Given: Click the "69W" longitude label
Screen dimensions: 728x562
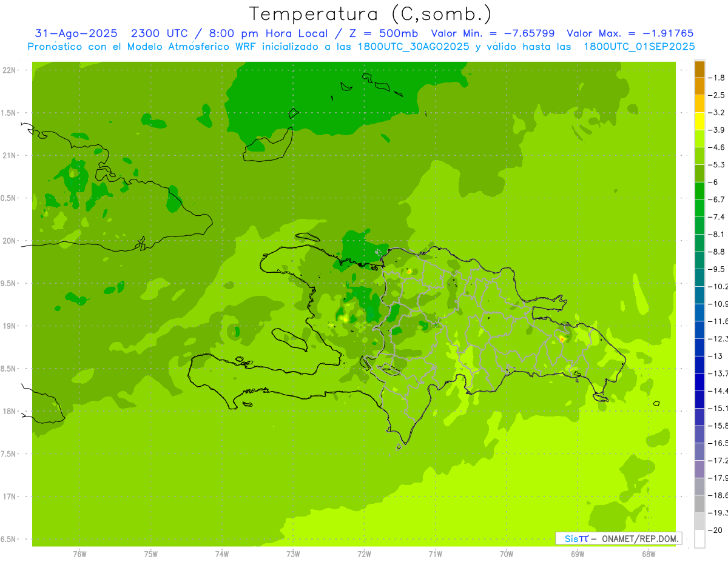Looking at the screenshot, I should (578, 554).
